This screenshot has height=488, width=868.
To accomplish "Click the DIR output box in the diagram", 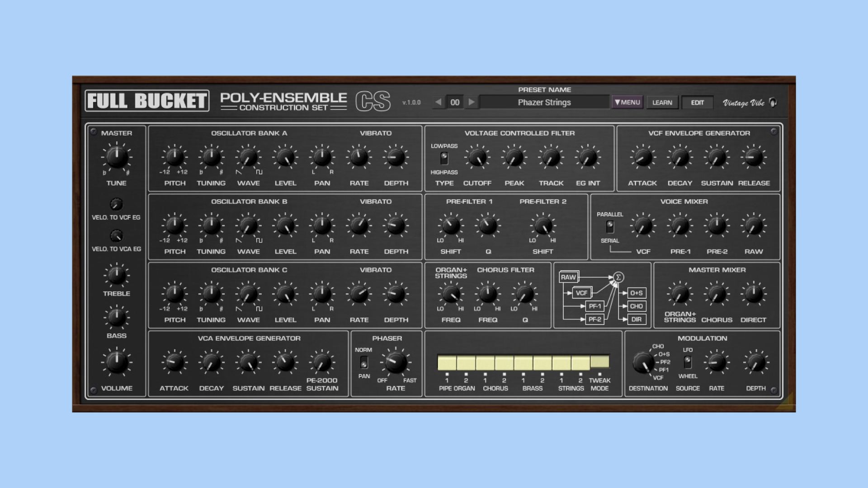I will 637,319.
